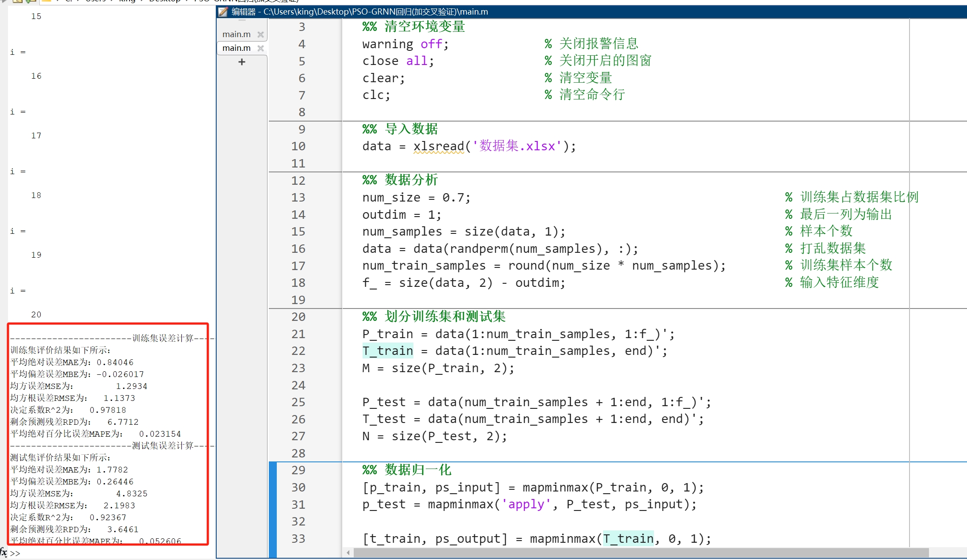Screen dimensions: 967x560
Task: Toggle breakpoint on line number 21
Action: click(x=298, y=334)
